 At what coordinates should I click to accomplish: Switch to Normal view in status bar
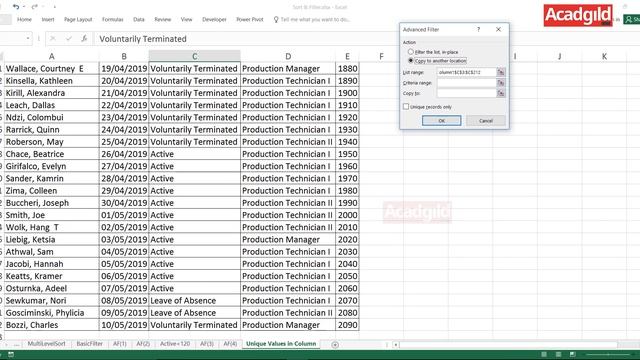(x=544, y=354)
